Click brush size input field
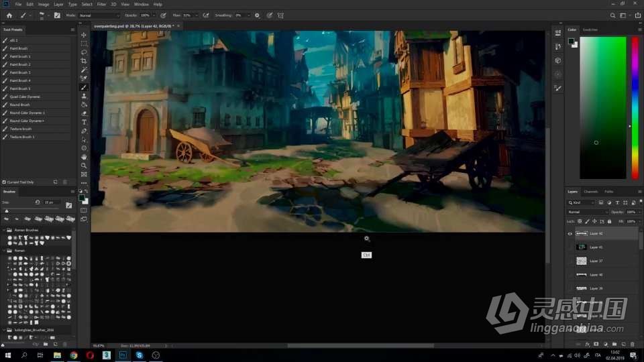 (x=52, y=202)
